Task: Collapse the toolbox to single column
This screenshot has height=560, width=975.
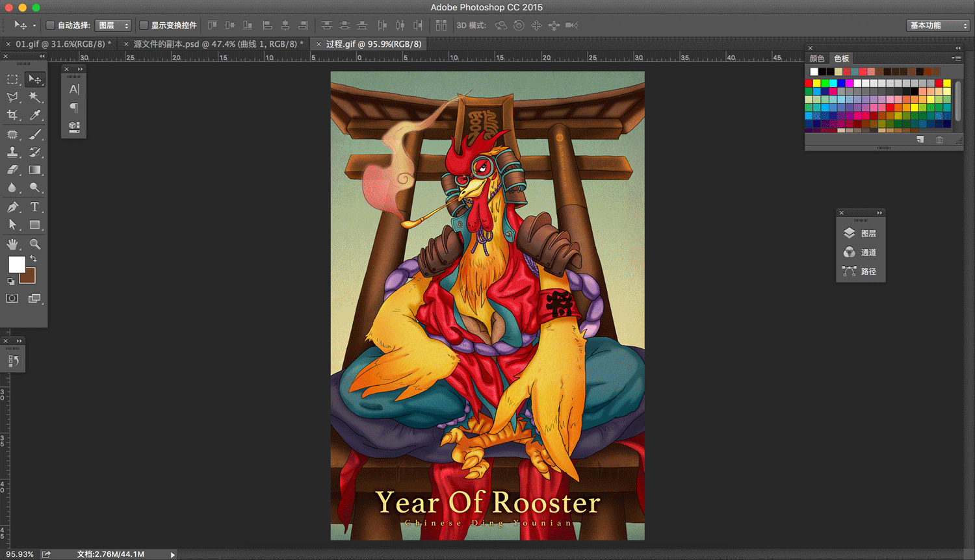Action: (42, 57)
